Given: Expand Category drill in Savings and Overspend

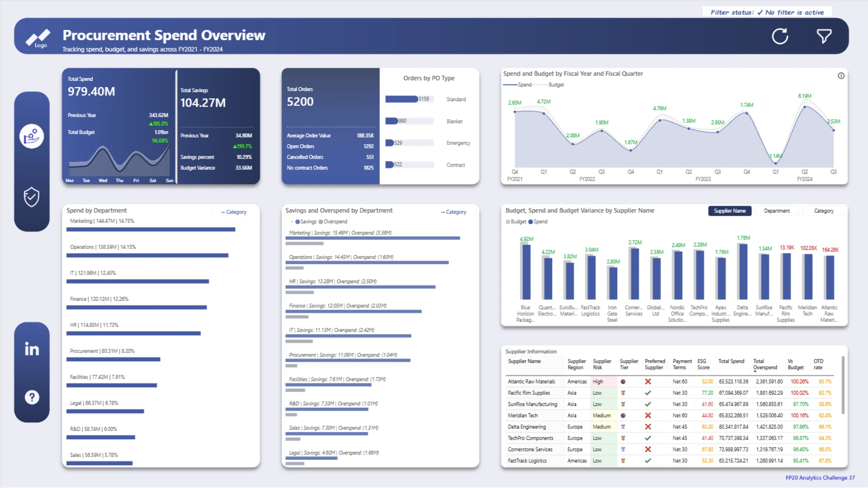Looking at the screenshot, I should tap(453, 211).
